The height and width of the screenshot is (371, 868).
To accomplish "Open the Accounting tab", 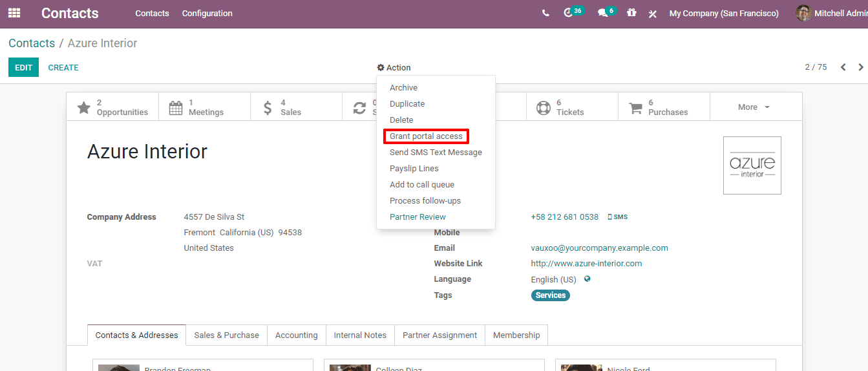I will (x=297, y=335).
